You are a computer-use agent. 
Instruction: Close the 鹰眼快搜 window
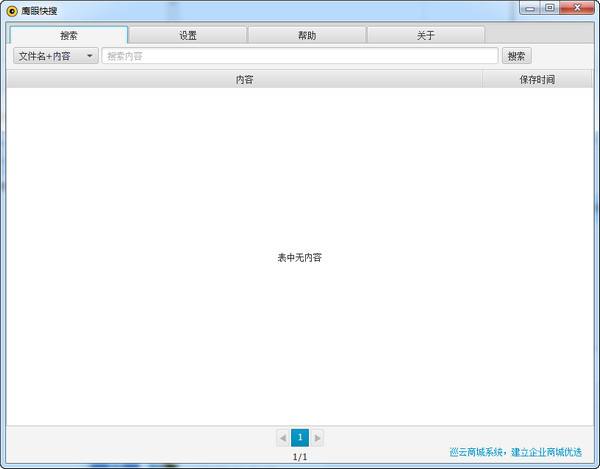coord(577,8)
